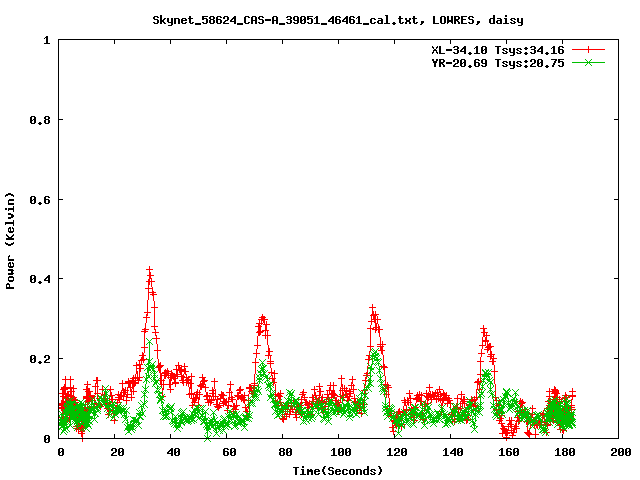The image size is (640, 480).
Task: Click the x-axis tick label 40
Action: pos(173,452)
